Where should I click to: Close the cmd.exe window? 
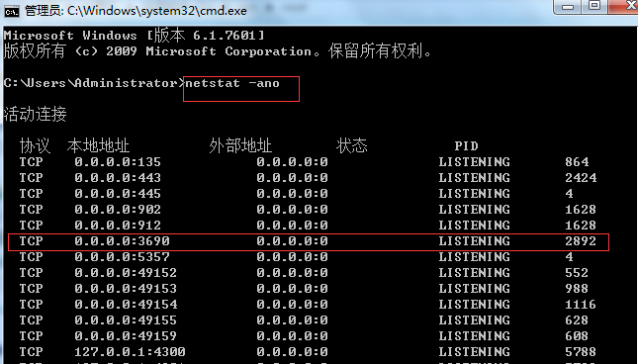click(624, 6)
